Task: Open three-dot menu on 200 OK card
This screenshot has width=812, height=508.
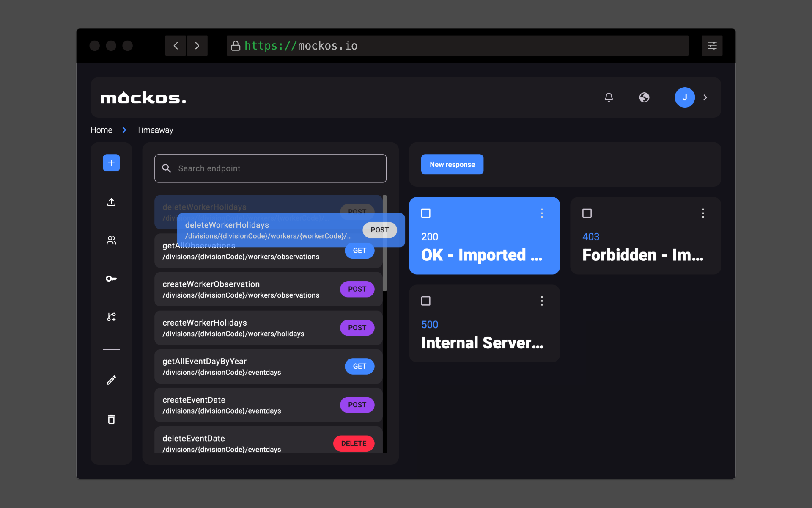Action: tap(542, 213)
